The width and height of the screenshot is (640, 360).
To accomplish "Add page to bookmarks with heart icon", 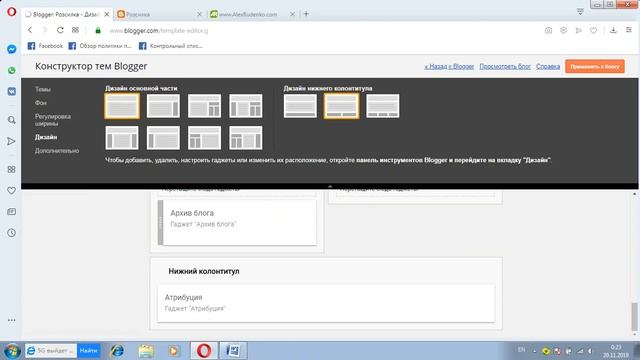I will [593, 30].
